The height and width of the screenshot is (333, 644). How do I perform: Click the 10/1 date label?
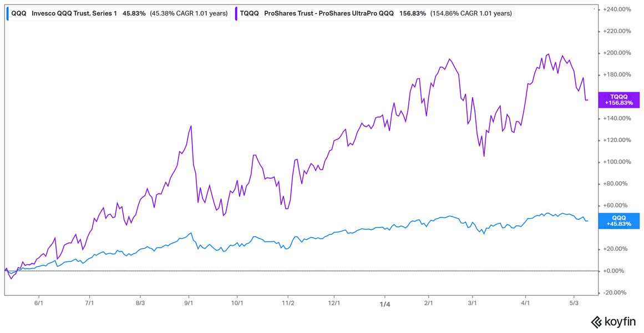(237, 303)
